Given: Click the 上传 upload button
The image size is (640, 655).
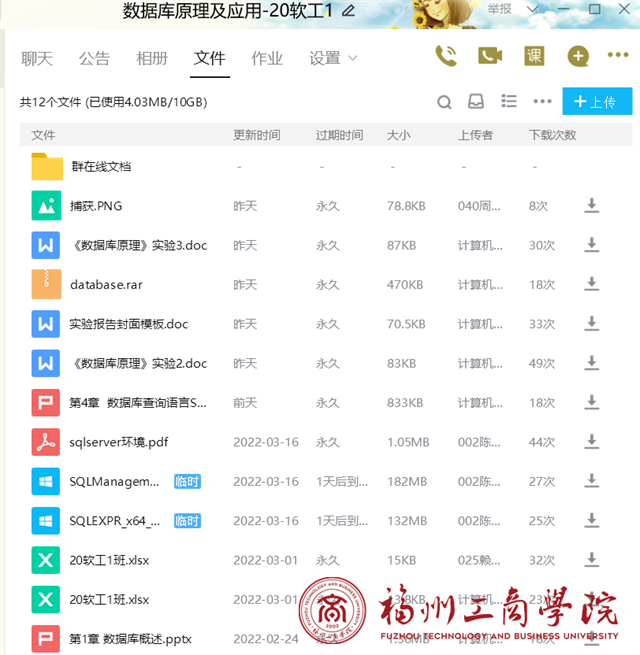Looking at the screenshot, I should pyautogui.click(x=597, y=101).
